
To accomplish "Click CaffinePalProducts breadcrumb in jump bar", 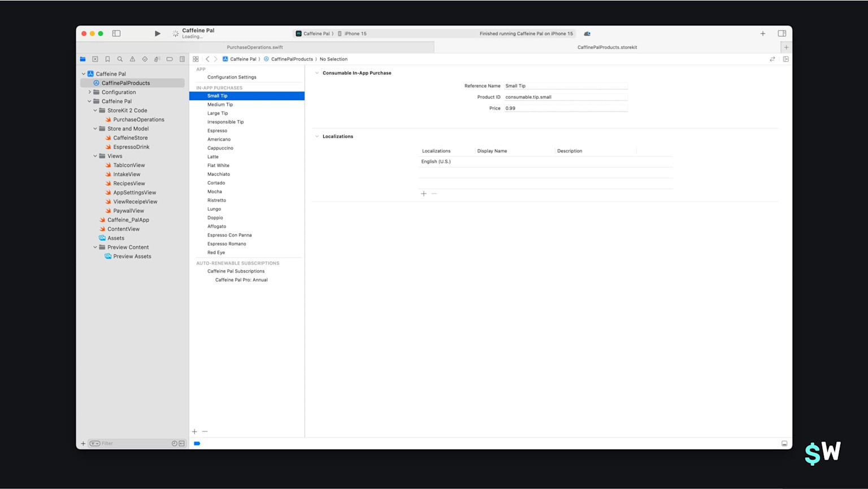I will (x=288, y=59).
